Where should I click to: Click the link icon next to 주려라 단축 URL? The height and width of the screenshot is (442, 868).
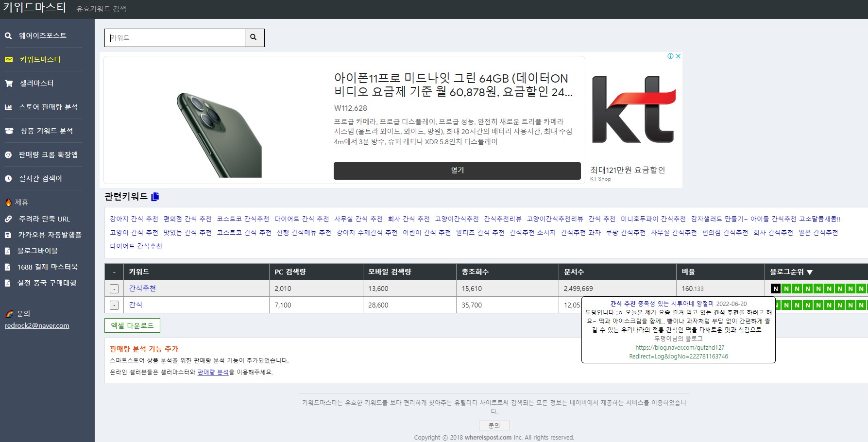click(x=8, y=219)
